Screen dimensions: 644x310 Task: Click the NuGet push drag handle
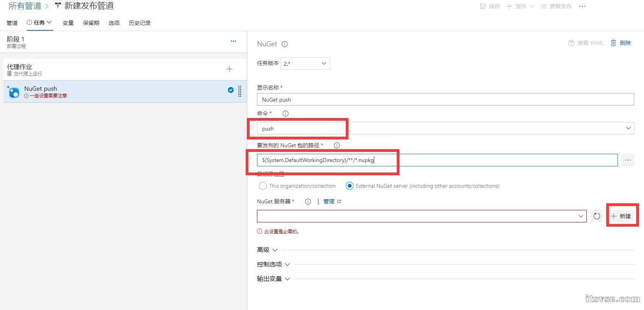pyautogui.click(x=240, y=91)
